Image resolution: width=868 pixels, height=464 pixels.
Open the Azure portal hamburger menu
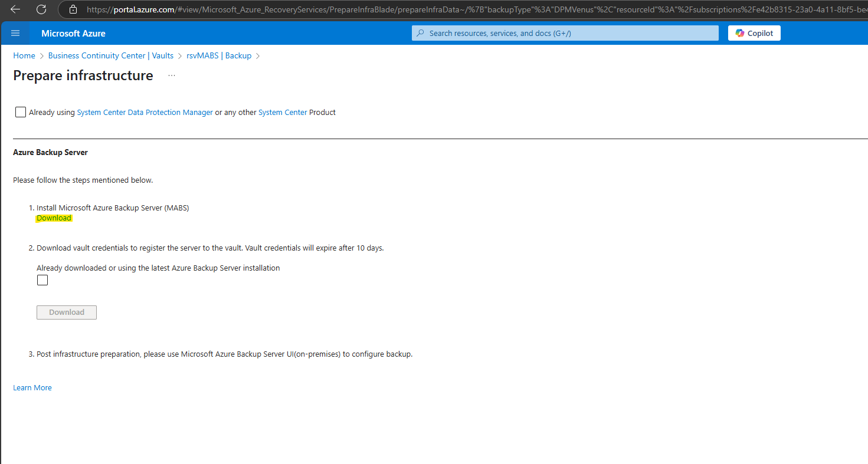16,33
